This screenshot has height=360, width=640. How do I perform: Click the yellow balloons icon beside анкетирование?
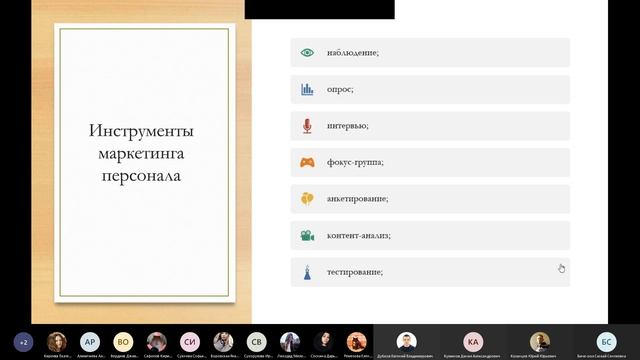coord(307,199)
